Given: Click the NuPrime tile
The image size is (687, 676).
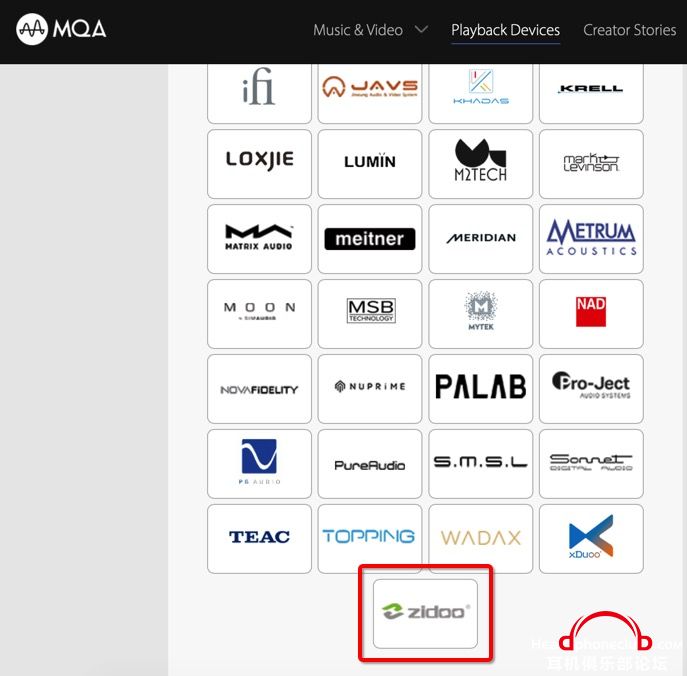Looking at the screenshot, I should [370, 389].
